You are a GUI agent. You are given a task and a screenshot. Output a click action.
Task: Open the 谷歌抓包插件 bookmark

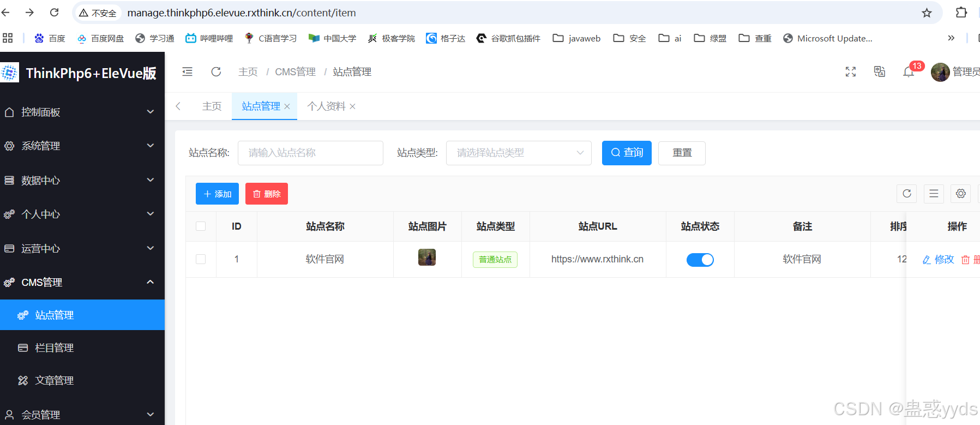click(508, 38)
